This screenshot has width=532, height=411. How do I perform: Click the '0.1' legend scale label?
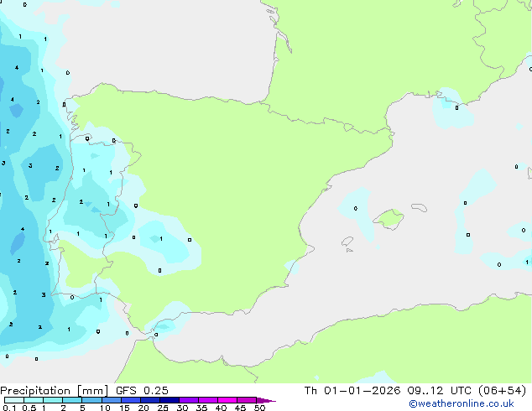[9, 408]
